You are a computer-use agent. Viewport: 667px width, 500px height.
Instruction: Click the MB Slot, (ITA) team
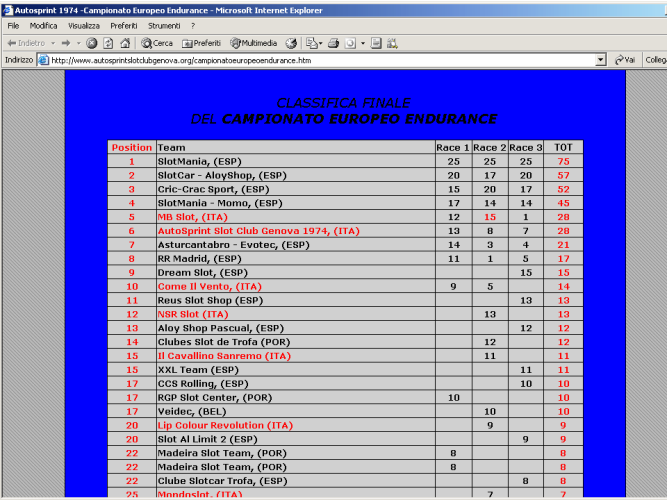193,217
